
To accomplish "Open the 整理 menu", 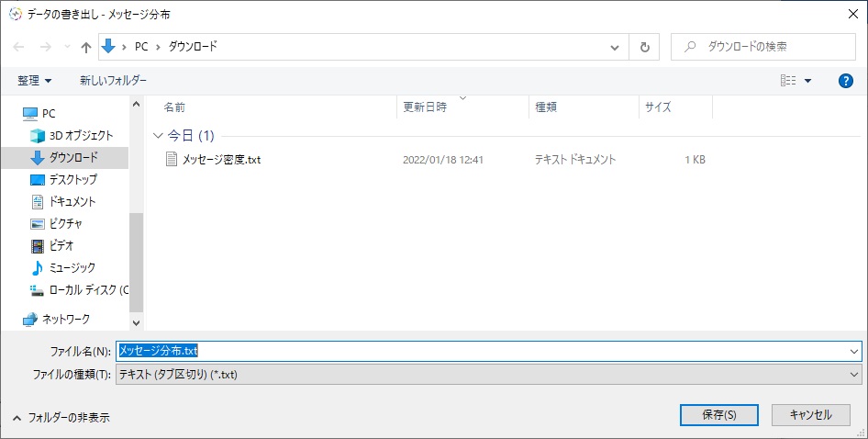I will click(34, 81).
